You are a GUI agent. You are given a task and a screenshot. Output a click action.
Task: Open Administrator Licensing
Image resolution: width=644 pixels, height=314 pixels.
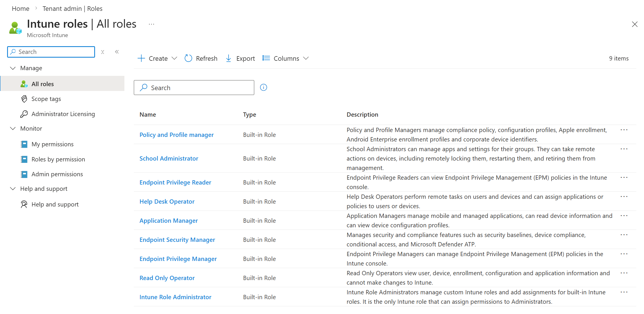(x=63, y=114)
